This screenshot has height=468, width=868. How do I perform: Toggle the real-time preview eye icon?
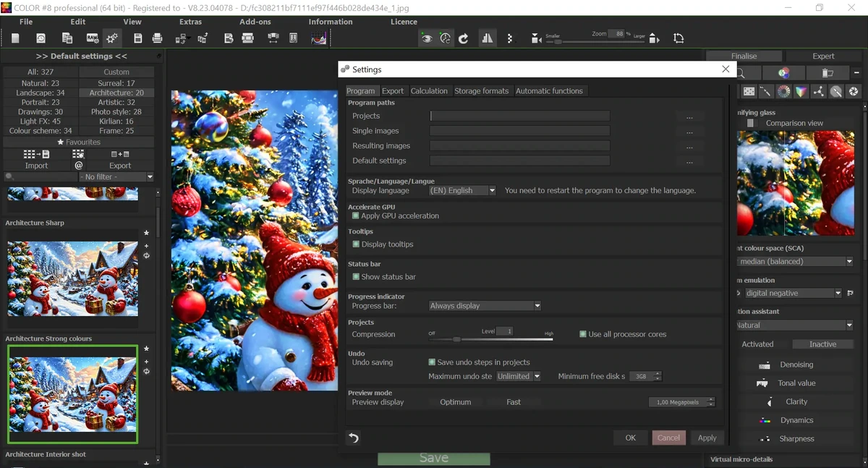tap(427, 38)
